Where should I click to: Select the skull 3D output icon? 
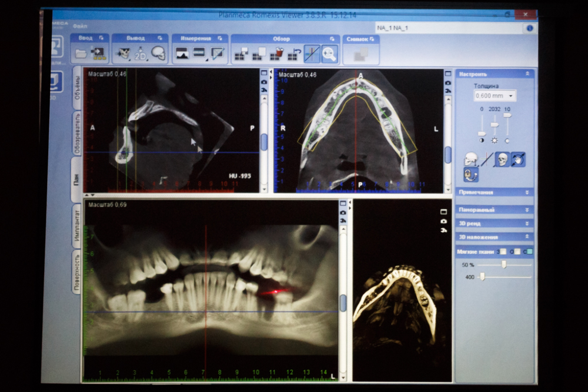[158, 54]
